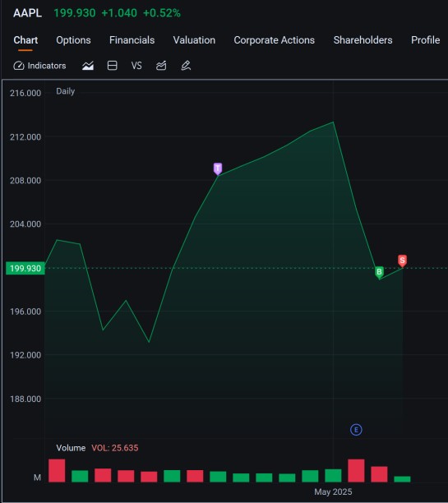Activate the drawing pencil tool
The image size is (448, 503).
pyautogui.click(x=186, y=66)
